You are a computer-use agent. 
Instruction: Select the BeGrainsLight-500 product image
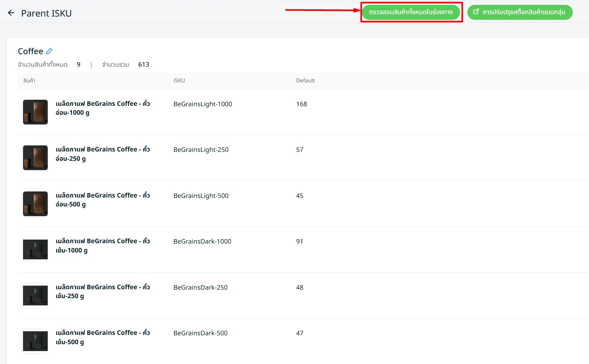[36, 204]
